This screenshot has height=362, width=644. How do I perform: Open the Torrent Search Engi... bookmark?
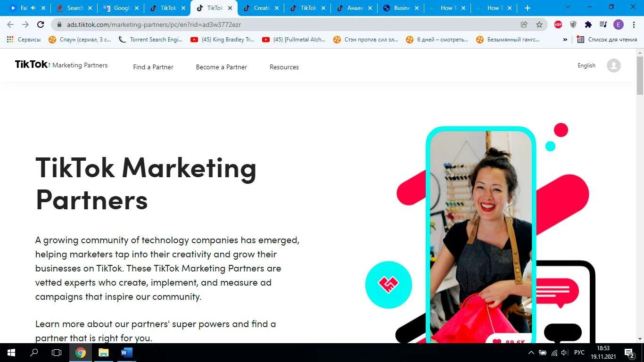151,40
